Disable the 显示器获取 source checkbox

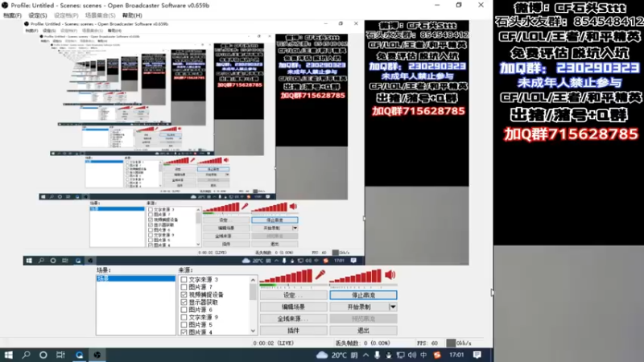(184, 302)
